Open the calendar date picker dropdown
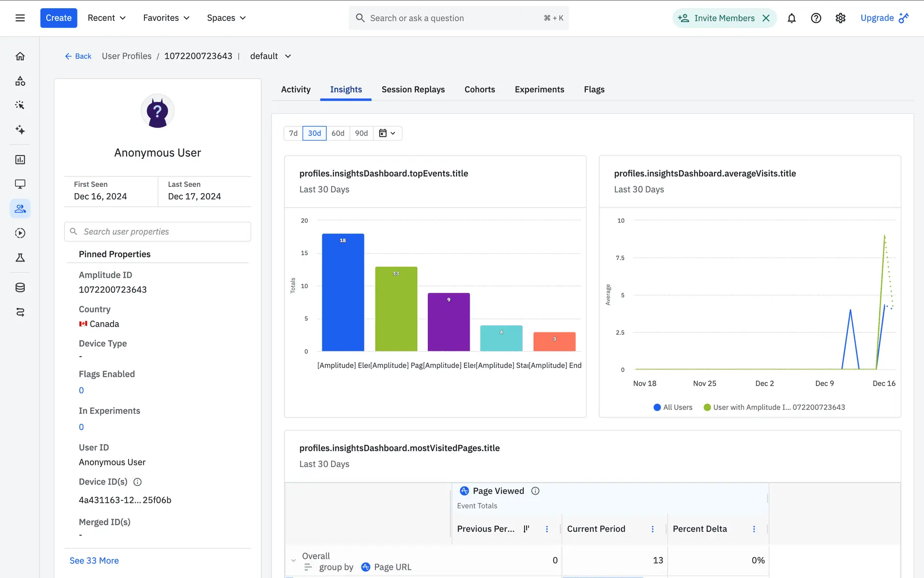Screen dimensions: 924x578 pyautogui.click(x=387, y=133)
